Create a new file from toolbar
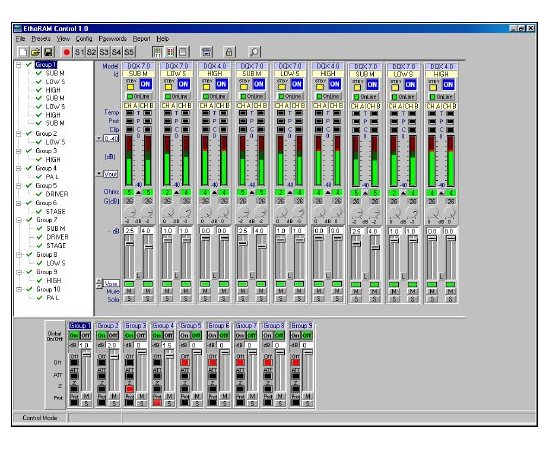 [x=23, y=52]
